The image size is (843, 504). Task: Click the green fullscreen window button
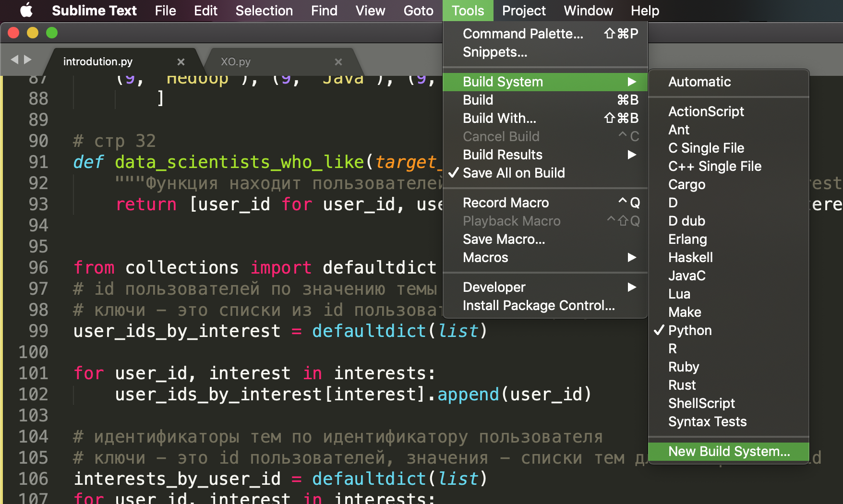[x=52, y=33]
